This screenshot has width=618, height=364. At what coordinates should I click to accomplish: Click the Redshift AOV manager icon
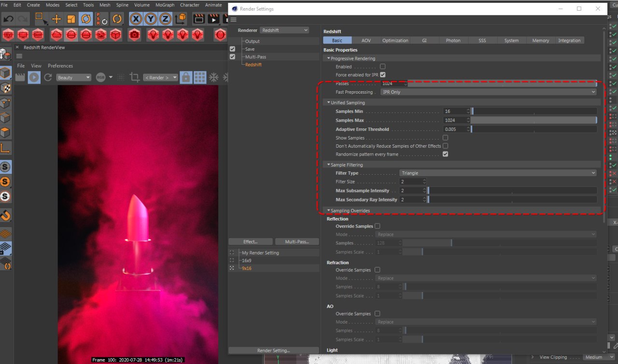[38, 35]
